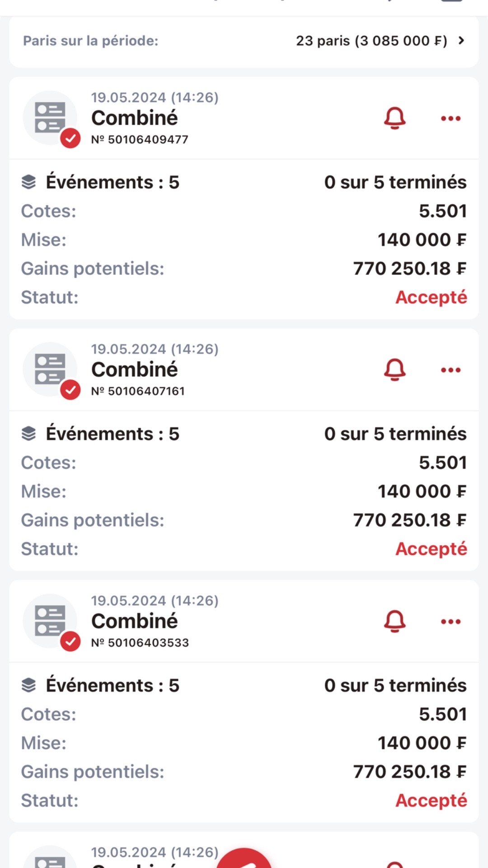The height and width of the screenshot is (868, 488).
Task: Tap Gains potentiels 770 250.18 on third bet
Action: (x=409, y=772)
